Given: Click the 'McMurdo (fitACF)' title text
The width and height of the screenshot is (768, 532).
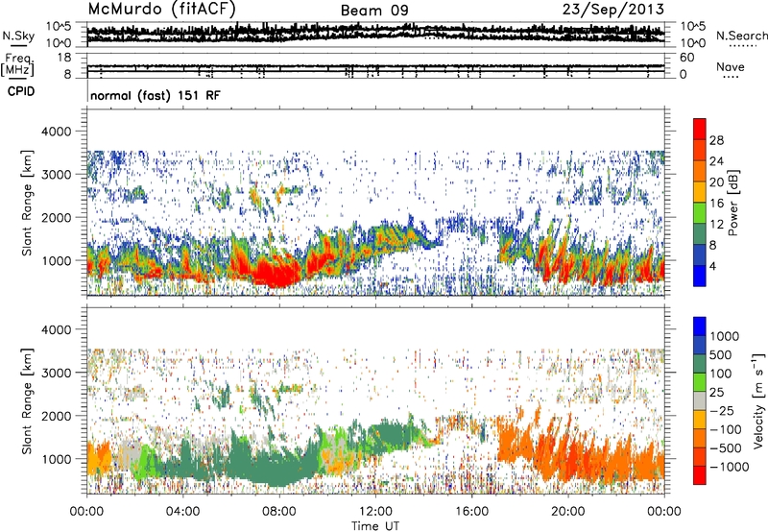Looking at the screenshot, I should (x=161, y=10).
